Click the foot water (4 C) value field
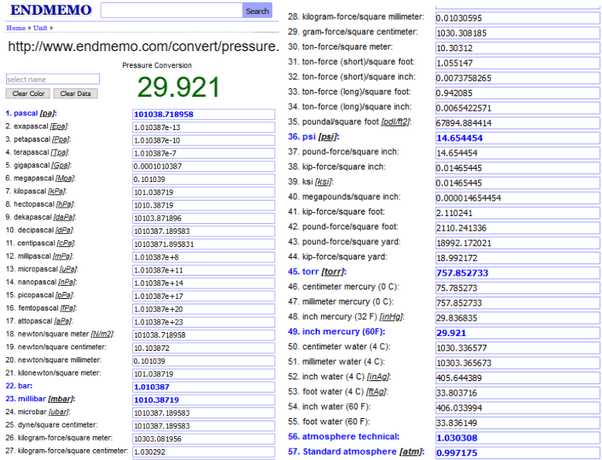602x460 pixels. (518, 392)
